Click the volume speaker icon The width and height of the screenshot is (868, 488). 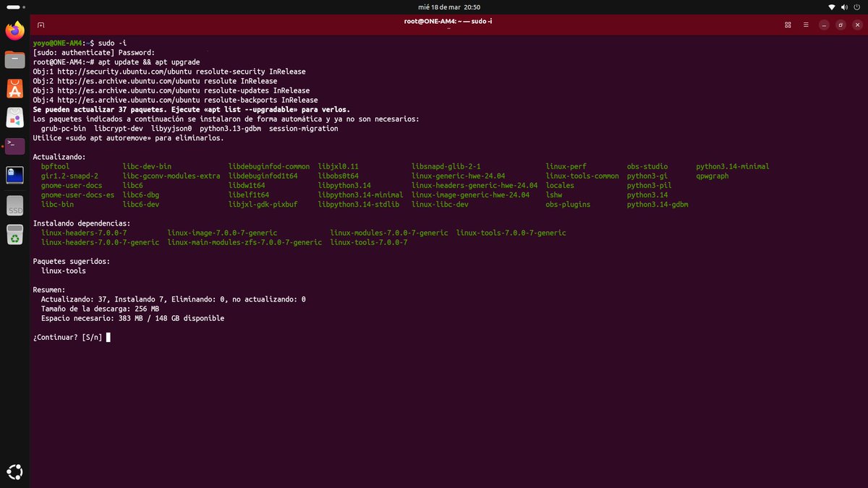point(844,7)
